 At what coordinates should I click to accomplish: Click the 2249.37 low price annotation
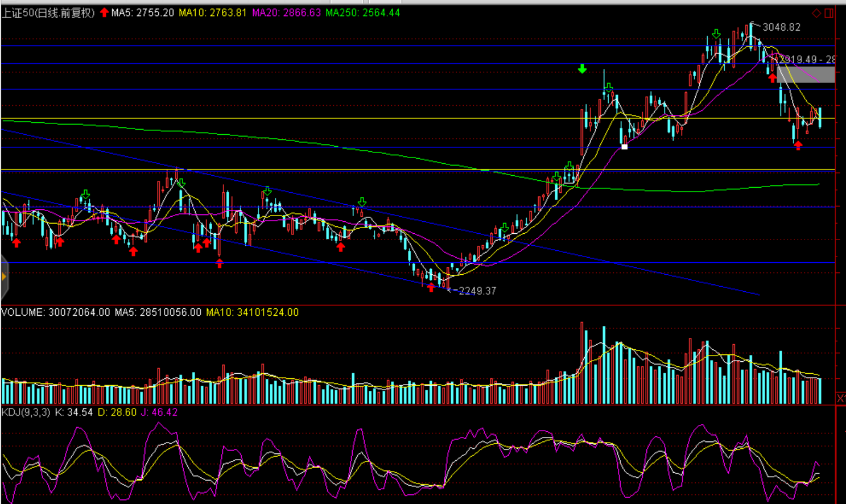coord(477,291)
